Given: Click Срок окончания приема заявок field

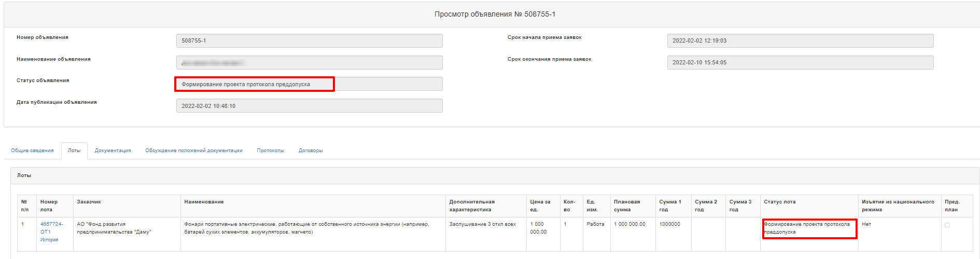Looking at the screenshot, I should (800, 62).
